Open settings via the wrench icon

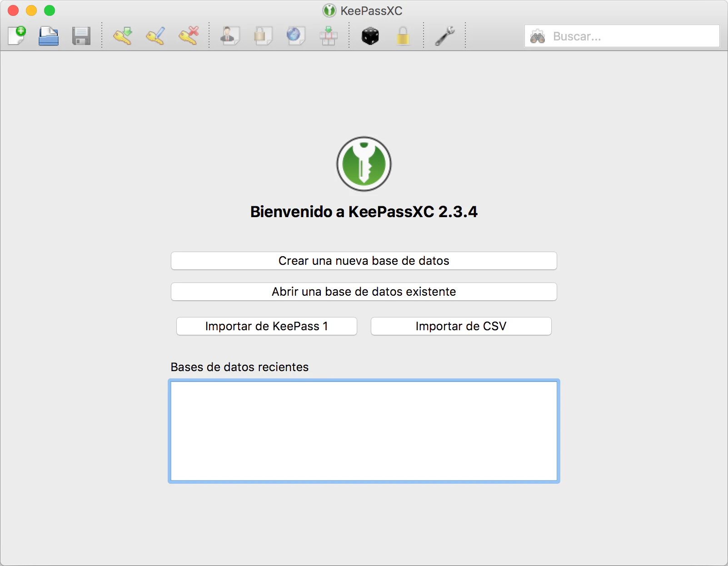[x=444, y=36]
